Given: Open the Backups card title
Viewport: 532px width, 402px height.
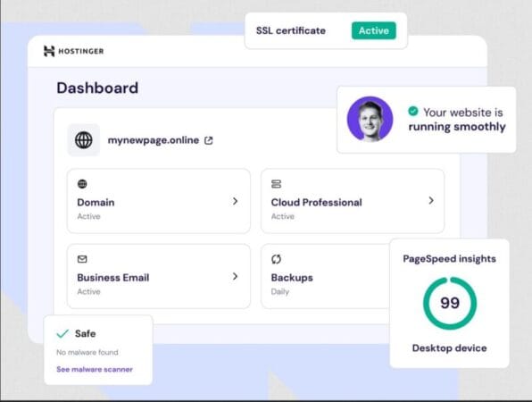Looking at the screenshot, I should (x=292, y=278).
